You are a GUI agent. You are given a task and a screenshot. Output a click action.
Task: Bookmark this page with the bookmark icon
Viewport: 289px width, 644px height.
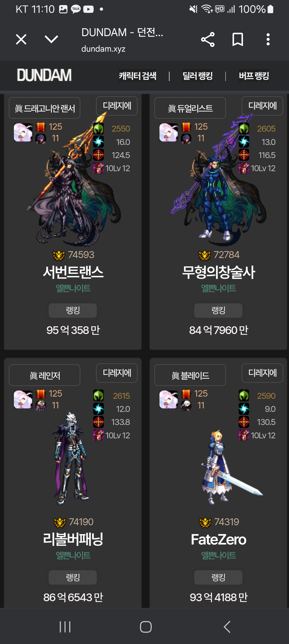coord(238,40)
